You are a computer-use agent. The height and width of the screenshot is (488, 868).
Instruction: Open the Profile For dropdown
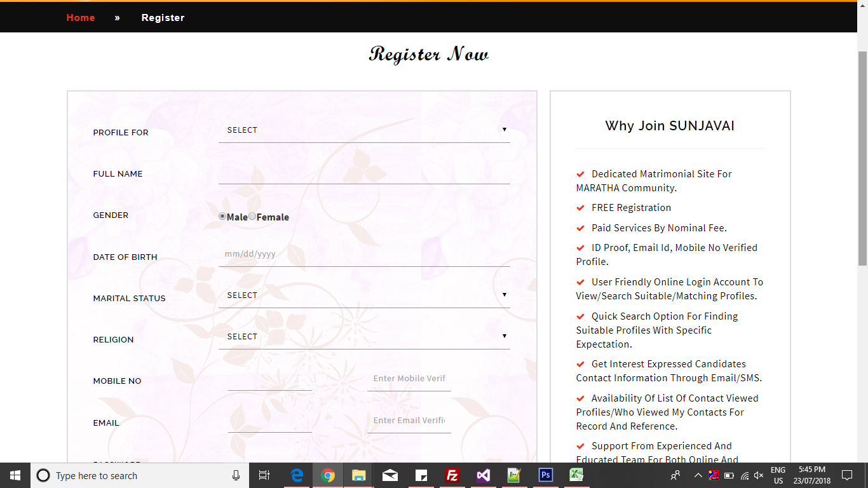click(364, 130)
